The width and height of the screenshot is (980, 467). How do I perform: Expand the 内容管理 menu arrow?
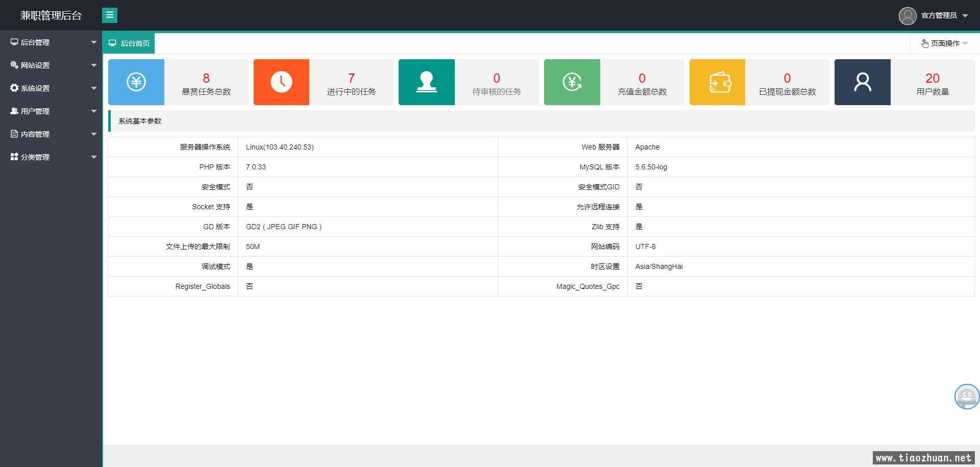(x=94, y=134)
